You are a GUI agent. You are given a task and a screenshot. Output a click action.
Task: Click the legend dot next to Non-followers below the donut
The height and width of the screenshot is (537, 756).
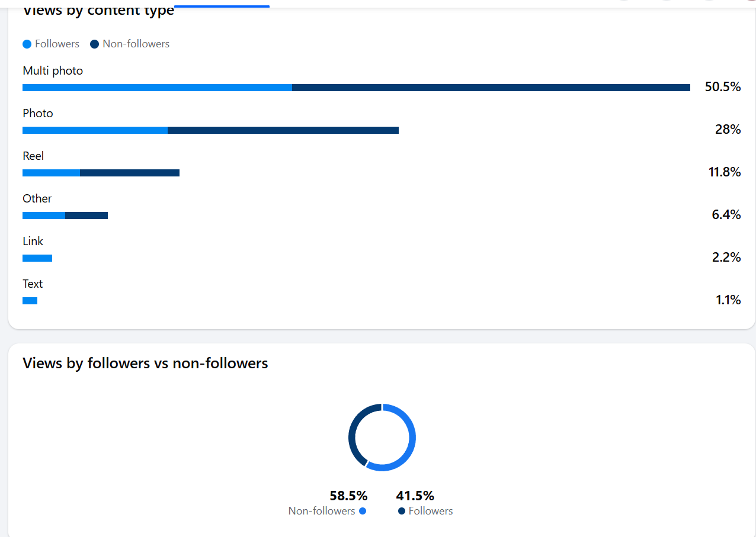click(363, 511)
